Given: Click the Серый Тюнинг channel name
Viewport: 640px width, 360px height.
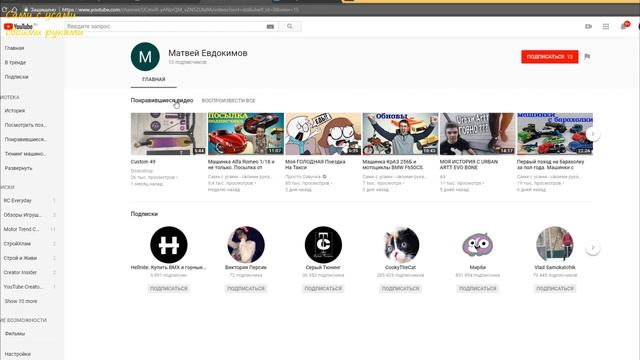Looking at the screenshot, I should (x=323, y=267).
